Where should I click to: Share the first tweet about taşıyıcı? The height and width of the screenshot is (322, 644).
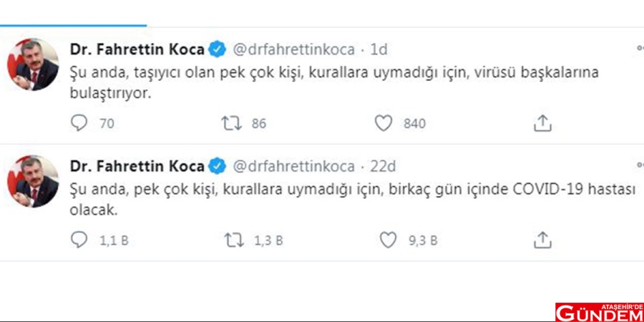click(x=543, y=123)
